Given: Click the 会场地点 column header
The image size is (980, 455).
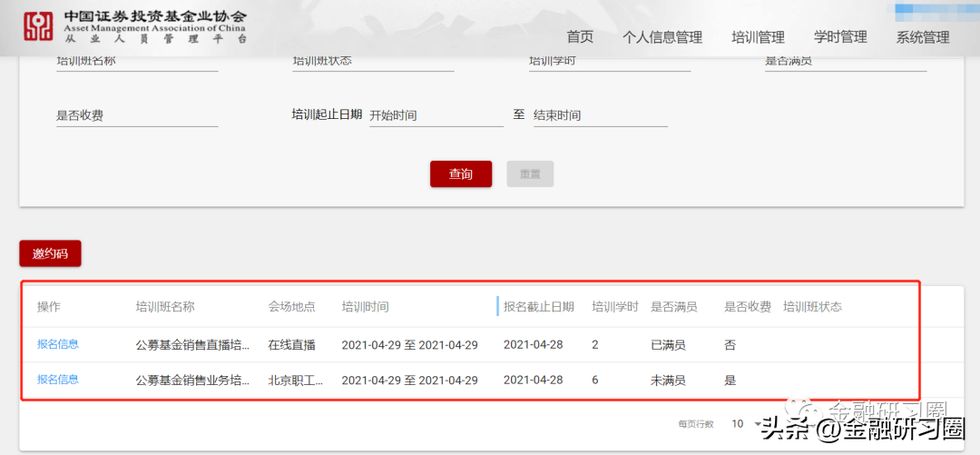Looking at the screenshot, I should click(292, 307).
